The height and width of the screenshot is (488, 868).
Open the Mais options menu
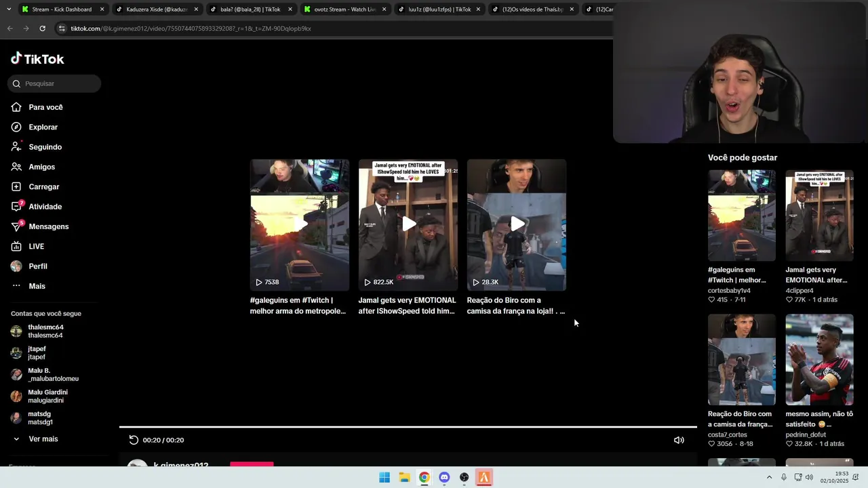point(37,286)
